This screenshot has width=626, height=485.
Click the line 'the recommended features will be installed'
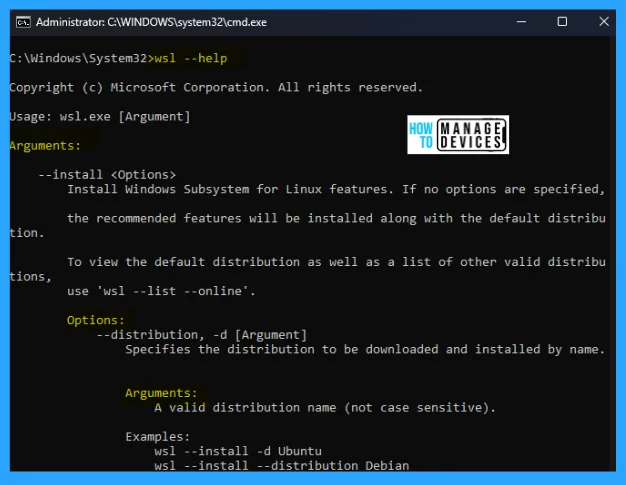[x=336, y=218]
